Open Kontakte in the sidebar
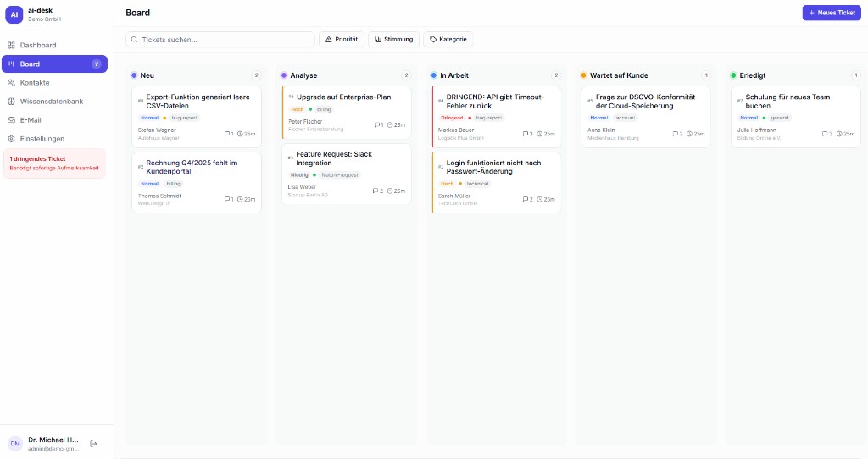 pyautogui.click(x=35, y=82)
